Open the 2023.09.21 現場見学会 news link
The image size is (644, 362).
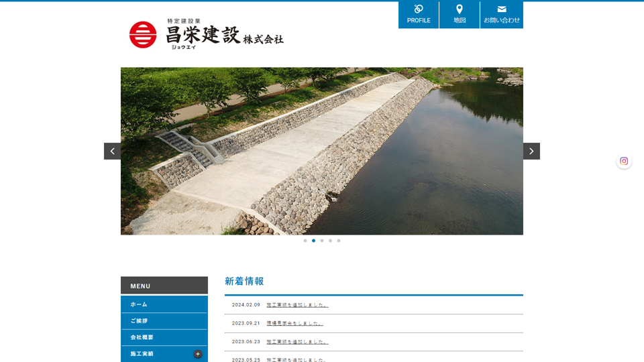click(x=294, y=323)
